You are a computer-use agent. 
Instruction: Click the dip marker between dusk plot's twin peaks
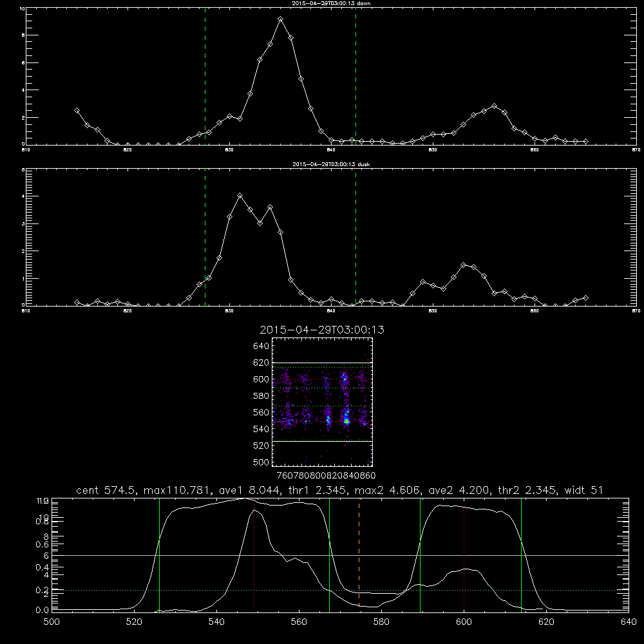tap(260, 223)
